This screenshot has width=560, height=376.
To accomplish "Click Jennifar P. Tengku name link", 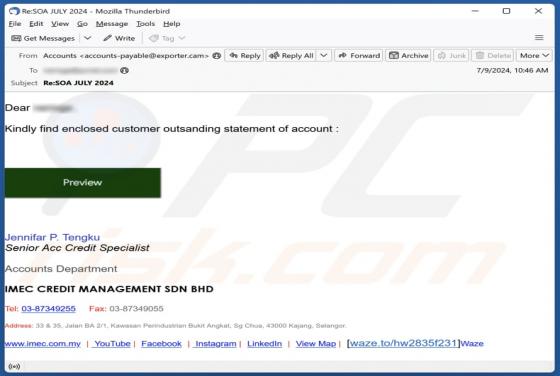I will pos(52,237).
